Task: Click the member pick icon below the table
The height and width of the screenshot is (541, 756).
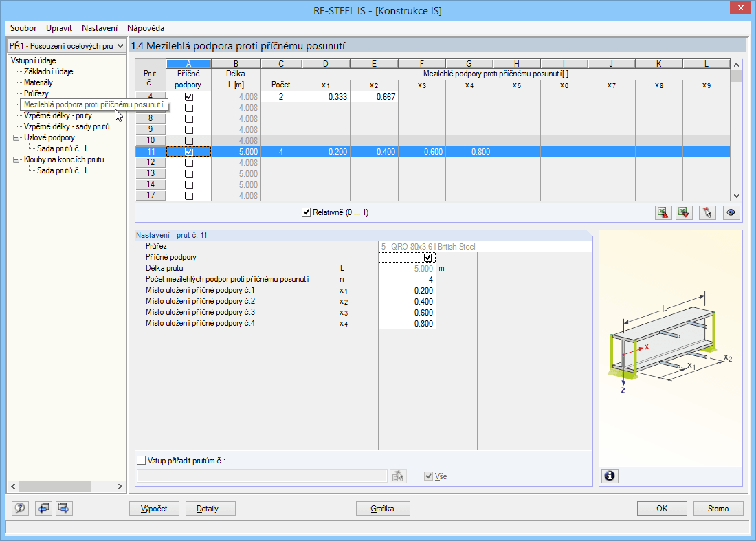Action: pyautogui.click(x=707, y=212)
